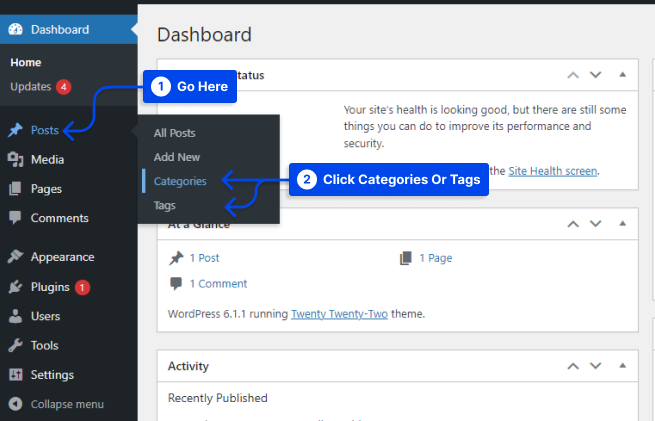The width and height of the screenshot is (655, 421).
Task: Choose Add New from Posts submenu
Action: pos(177,157)
